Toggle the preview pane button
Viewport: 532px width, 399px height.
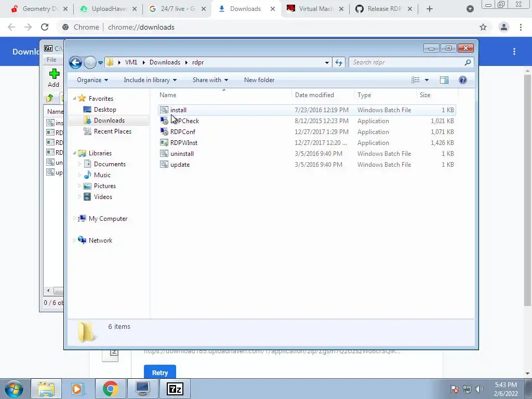click(444, 80)
